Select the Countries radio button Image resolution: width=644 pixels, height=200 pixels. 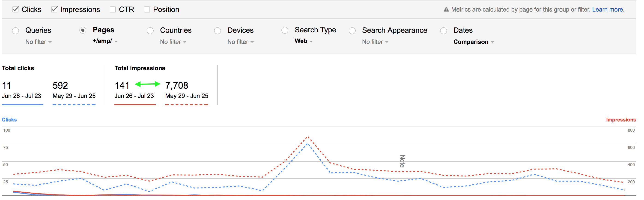150,30
